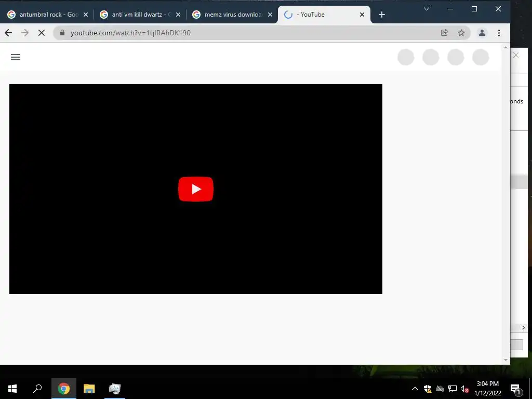Click the Chrome forward arrow
The width and height of the screenshot is (532, 399).
(x=25, y=33)
